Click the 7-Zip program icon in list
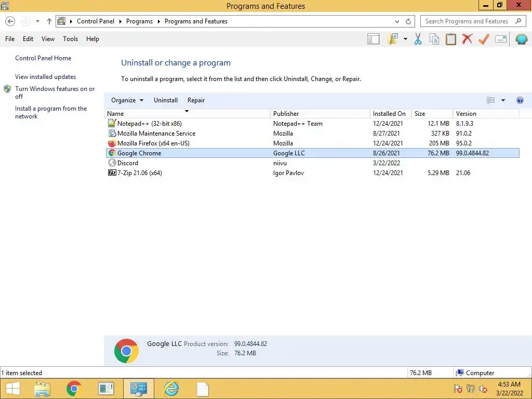532x399 pixels. tap(112, 172)
